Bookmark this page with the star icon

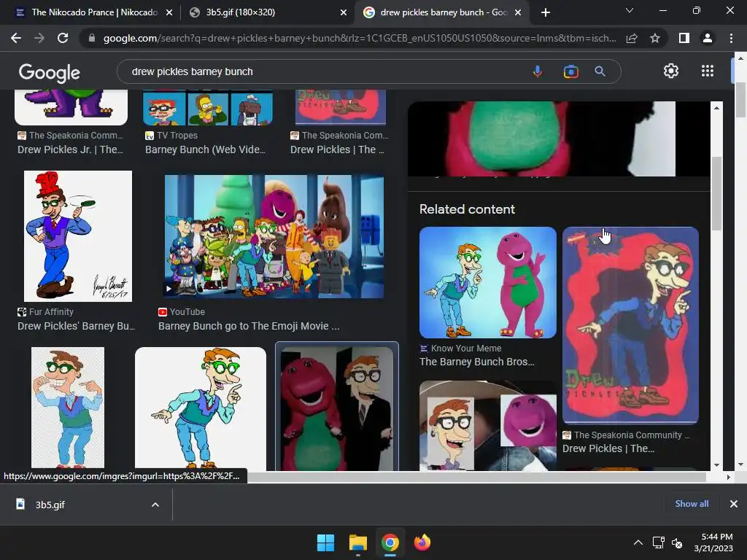click(655, 38)
